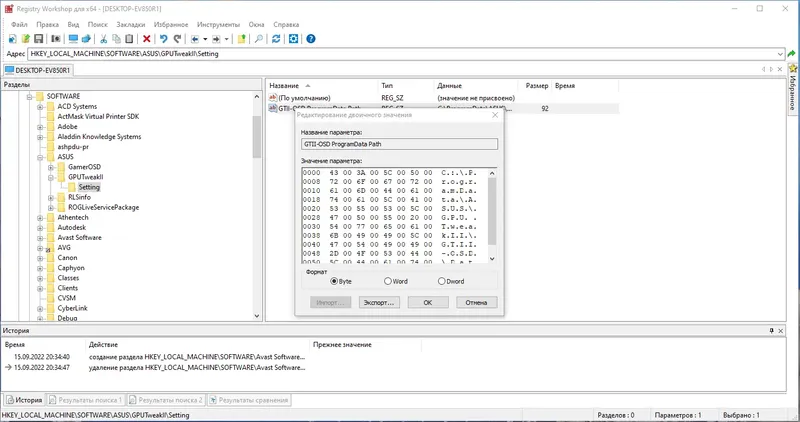The height and width of the screenshot is (422, 800).
Task: Click the DESKTOP-EV850R1 tab
Action: pos(38,70)
